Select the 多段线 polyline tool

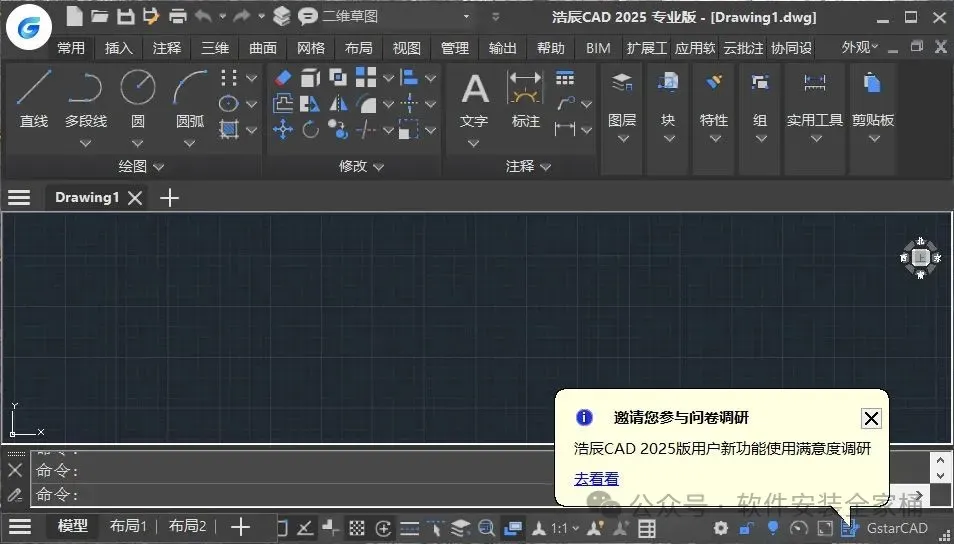click(85, 97)
